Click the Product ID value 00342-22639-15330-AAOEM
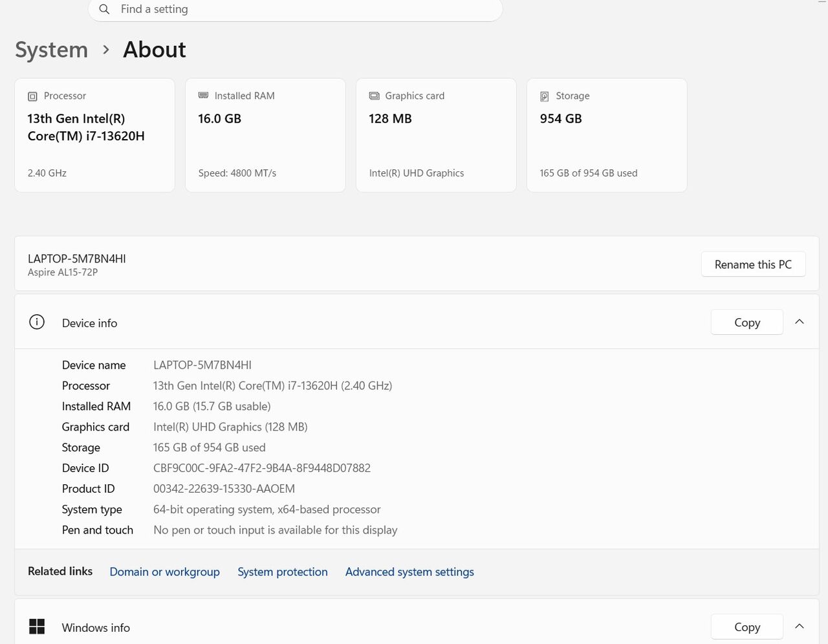Viewport: 828px width, 644px height. (x=224, y=489)
